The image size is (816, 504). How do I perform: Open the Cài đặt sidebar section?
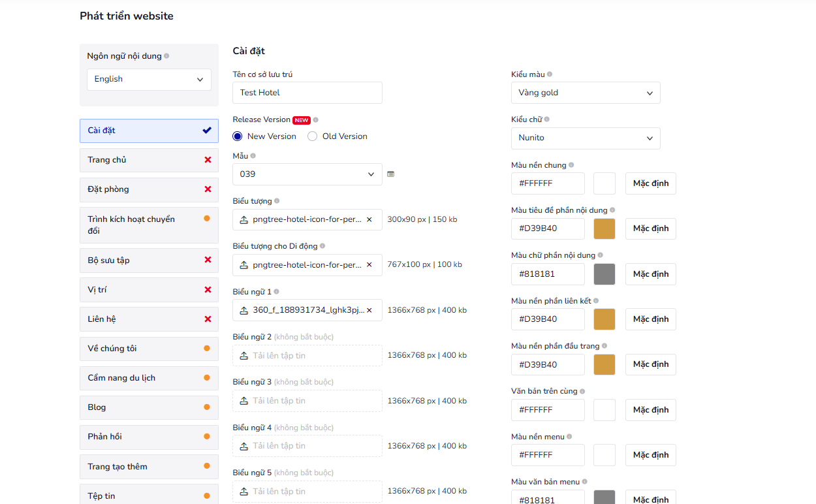[149, 131]
